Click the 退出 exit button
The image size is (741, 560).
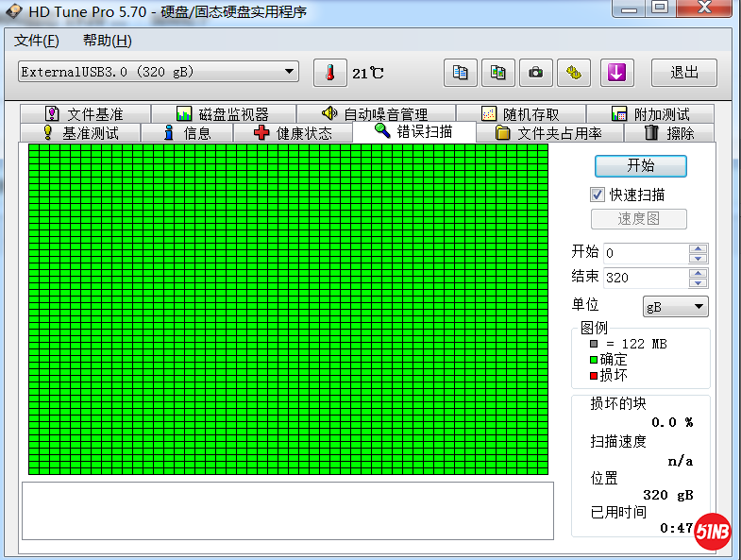point(684,73)
